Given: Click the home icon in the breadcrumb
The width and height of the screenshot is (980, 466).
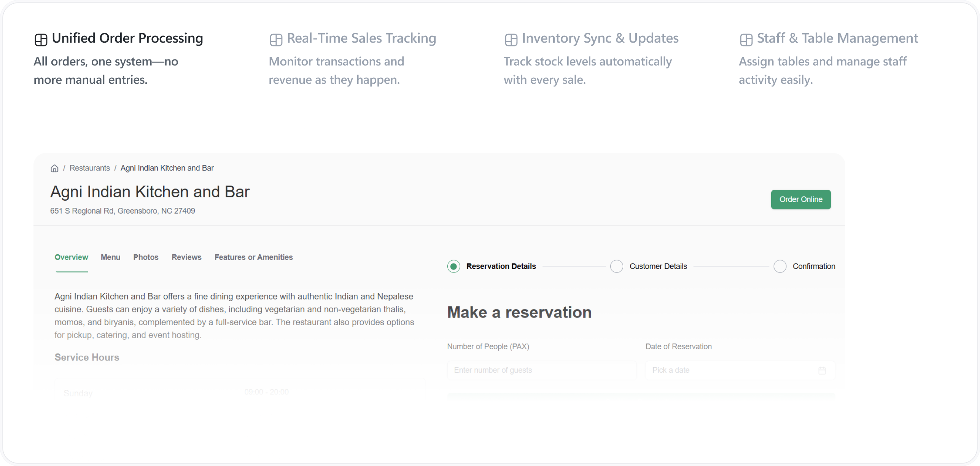Looking at the screenshot, I should click(54, 168).
